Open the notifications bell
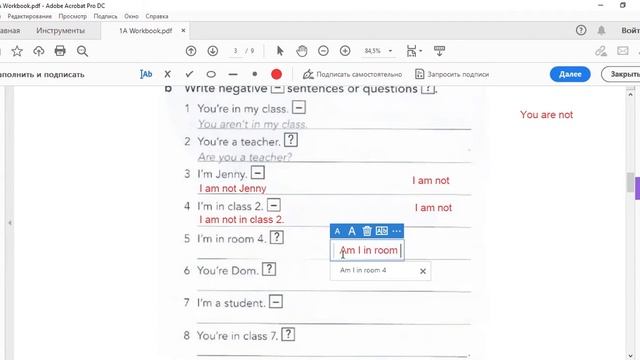 coord(601,30)
